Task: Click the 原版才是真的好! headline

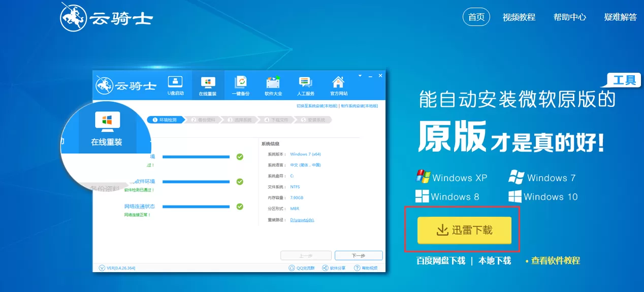Action: 511,137
